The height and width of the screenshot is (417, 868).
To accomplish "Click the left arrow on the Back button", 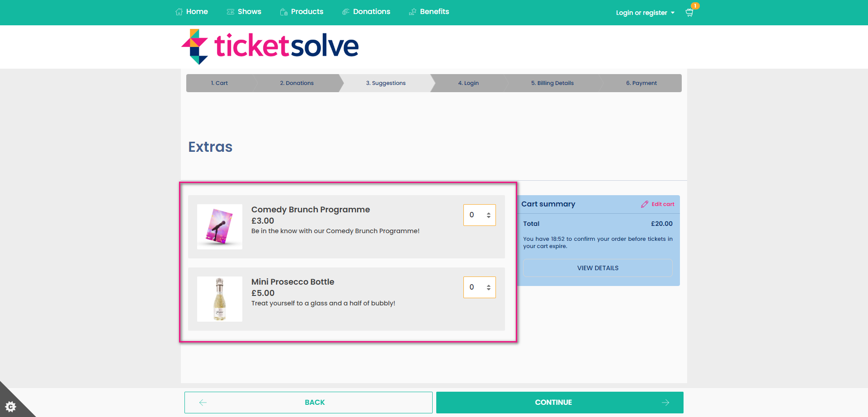I will [x=203, y=403].
